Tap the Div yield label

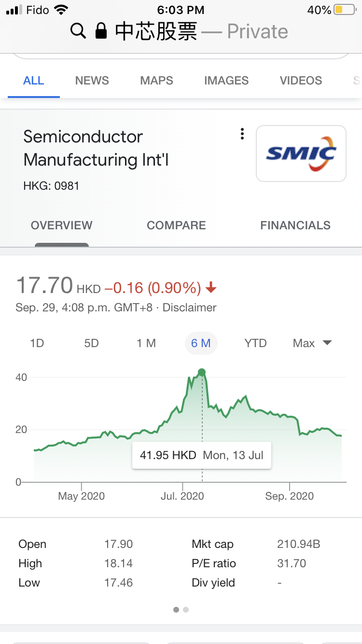(213, 583)
